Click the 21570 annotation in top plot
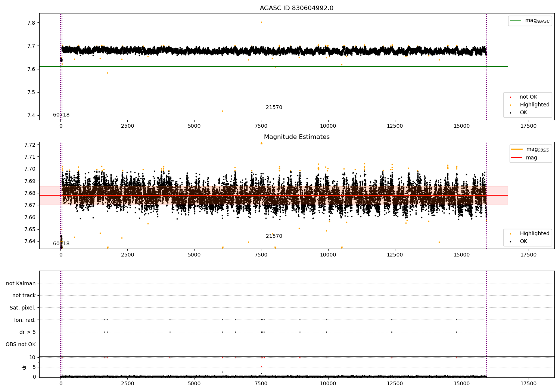Viewport: 560px width, 392px height. pos(274,108)
